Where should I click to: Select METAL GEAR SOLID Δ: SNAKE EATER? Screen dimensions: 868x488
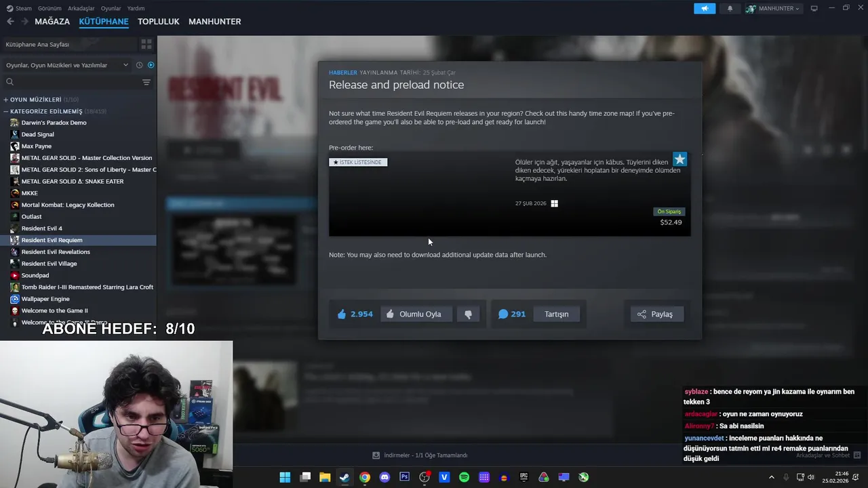[73, 182]
